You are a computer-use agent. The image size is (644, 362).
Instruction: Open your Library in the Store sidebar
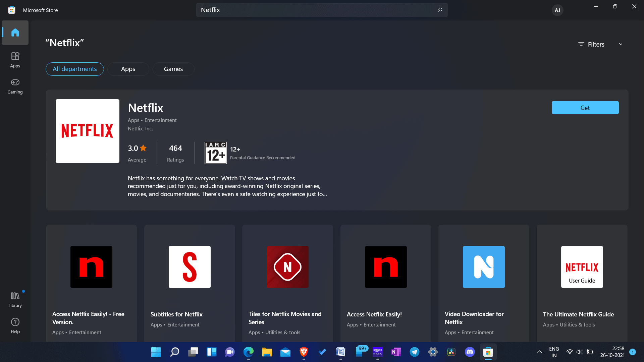[x=15, y=299]
